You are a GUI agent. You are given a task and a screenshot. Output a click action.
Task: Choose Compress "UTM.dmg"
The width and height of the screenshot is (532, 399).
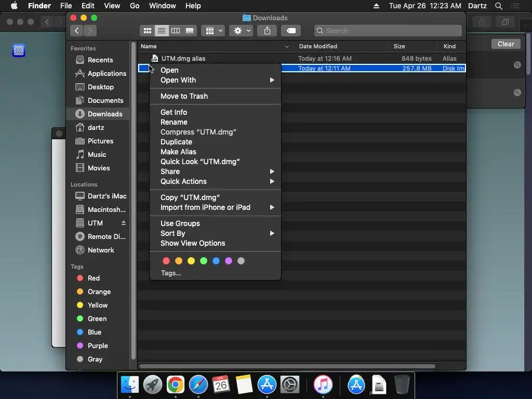(215, 132)
